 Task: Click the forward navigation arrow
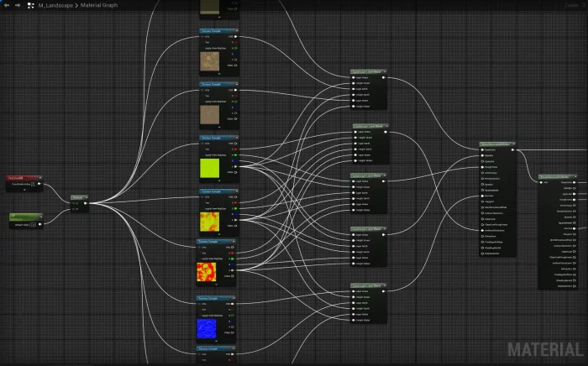pos(17,5)
